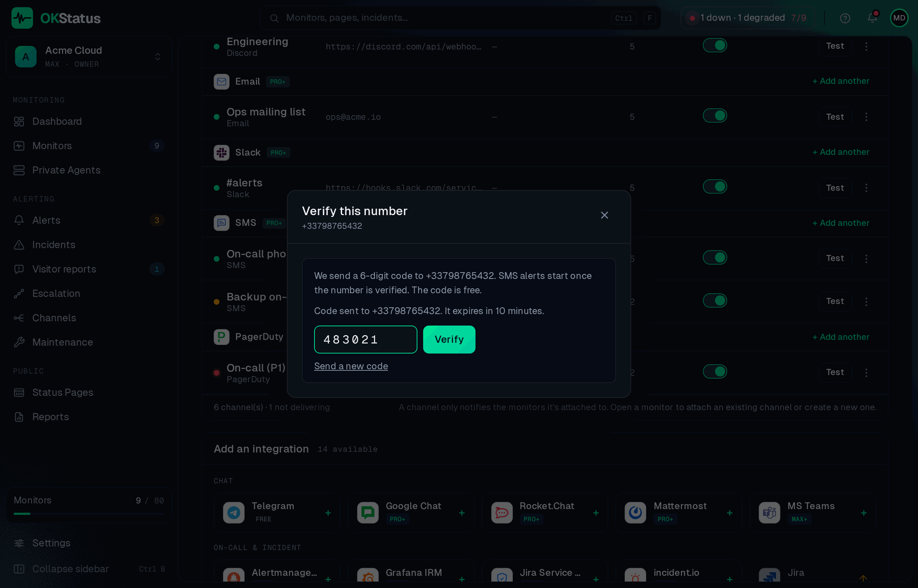Click the OKStatus logo icon
918x588 pixels.
click(x=22, y=18)
